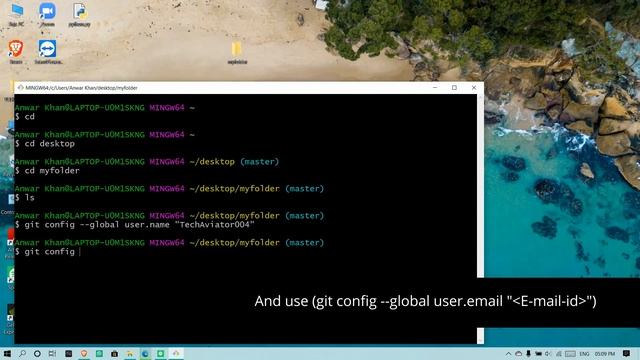Open taskbar Search

pyautogui.click(x=22, y=353)
